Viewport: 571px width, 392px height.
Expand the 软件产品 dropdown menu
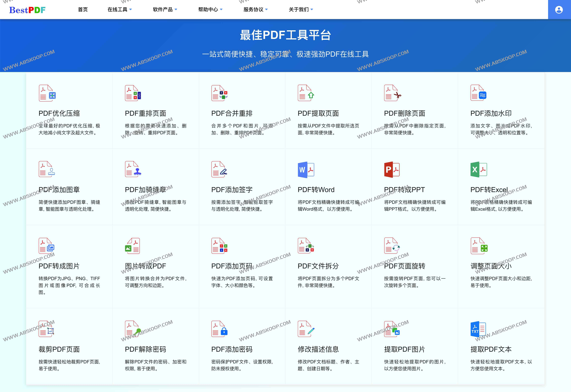[x=165, y=10]
